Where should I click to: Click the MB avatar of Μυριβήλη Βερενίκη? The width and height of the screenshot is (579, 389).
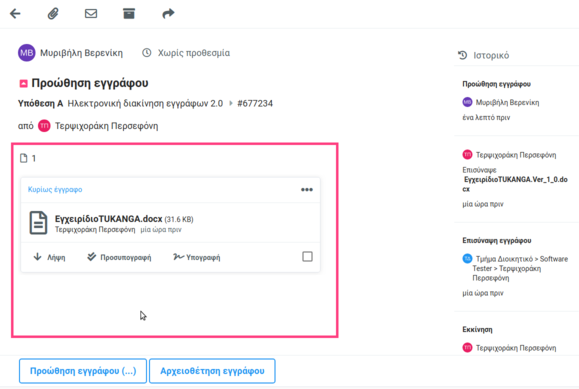coord(27,53)
